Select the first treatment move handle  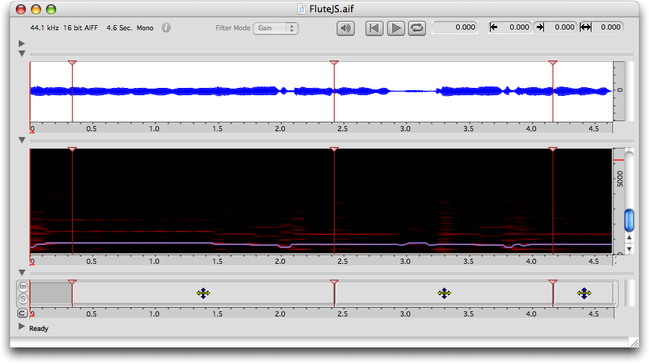click(x=203, y=294)
